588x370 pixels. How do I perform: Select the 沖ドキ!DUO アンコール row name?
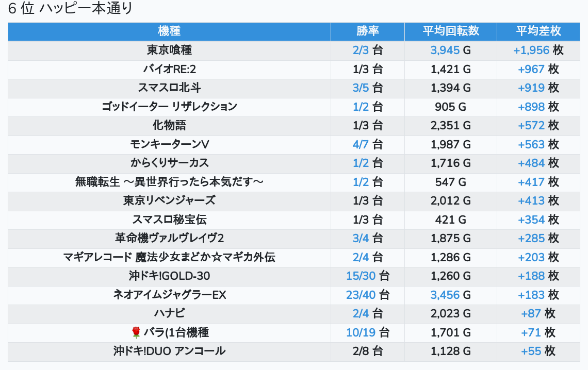(x=169, y=351)
